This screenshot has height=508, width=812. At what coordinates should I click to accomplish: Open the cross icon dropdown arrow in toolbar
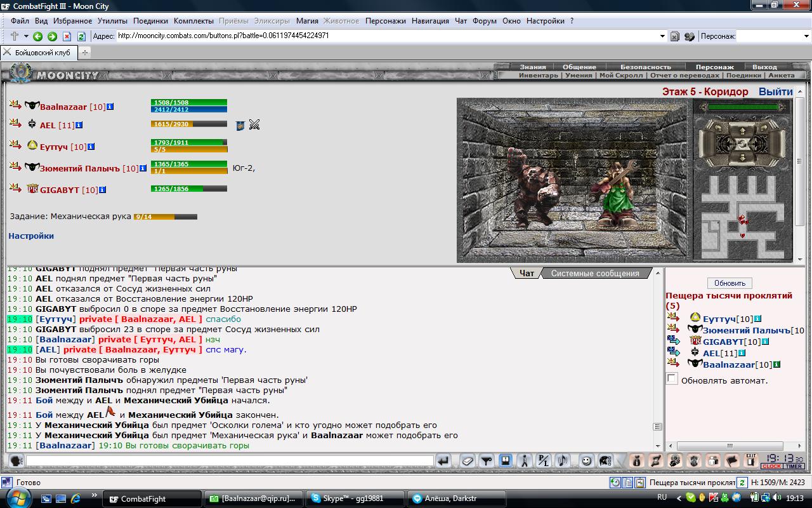26,36
